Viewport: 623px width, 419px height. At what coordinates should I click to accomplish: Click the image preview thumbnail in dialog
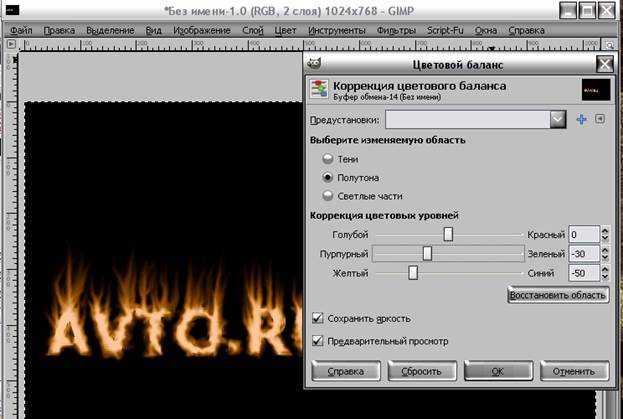coord(596,89)
